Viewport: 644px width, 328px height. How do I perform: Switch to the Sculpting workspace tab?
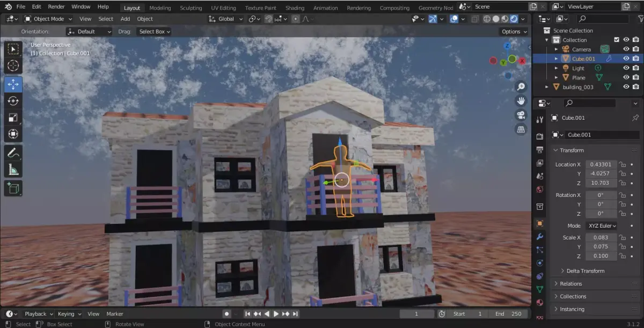191,8
